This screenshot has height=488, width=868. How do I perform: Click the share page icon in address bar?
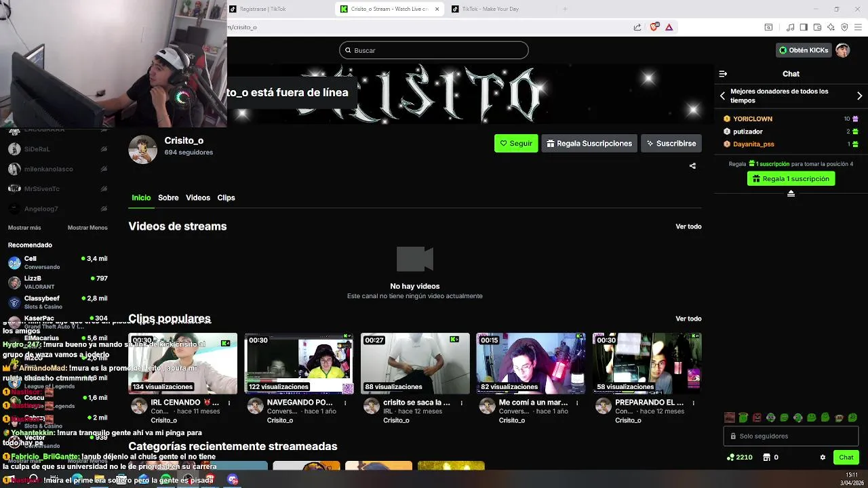coord(637,27)
